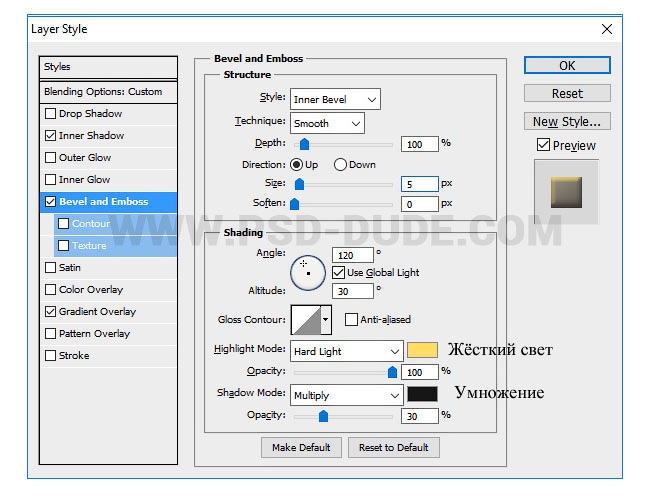Click the shadow Opacity field showing 30
This screenshot has width=650, height=496.
click(419, 416)
